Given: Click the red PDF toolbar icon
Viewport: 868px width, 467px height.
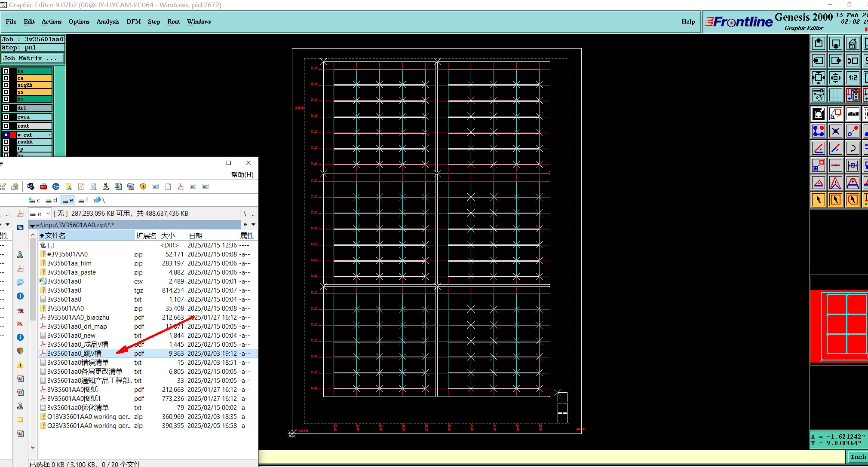Looking at the screenshot, I should [x=43, y=186].
